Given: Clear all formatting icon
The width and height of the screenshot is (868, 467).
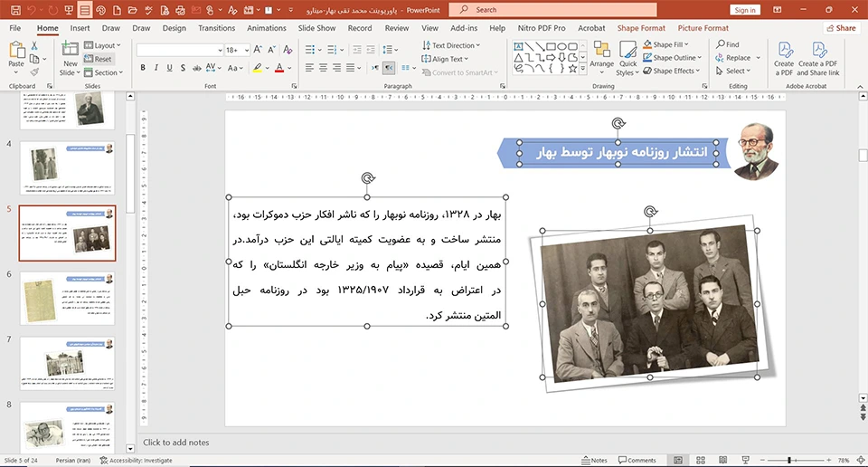Looking at the screenshot, I should (288, 50).
